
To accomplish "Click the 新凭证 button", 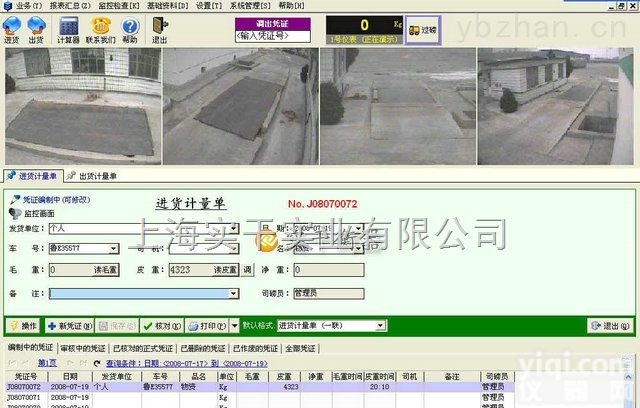I will [x=69, y=326].
